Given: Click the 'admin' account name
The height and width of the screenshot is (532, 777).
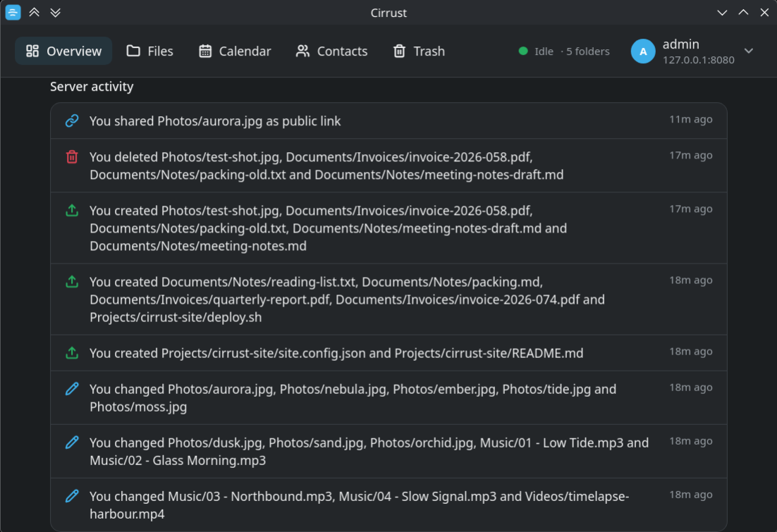Looking at the screenshot, I should (681, 44).
